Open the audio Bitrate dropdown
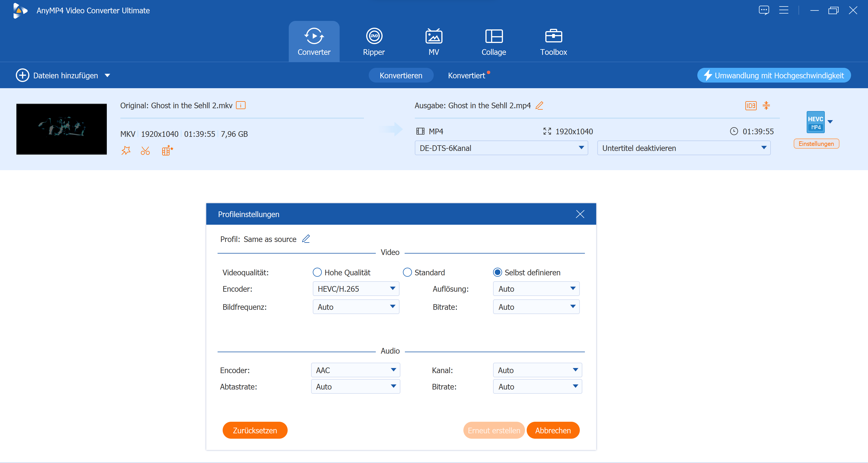Screen dimensions: 868x463 [x=537, y=386]
